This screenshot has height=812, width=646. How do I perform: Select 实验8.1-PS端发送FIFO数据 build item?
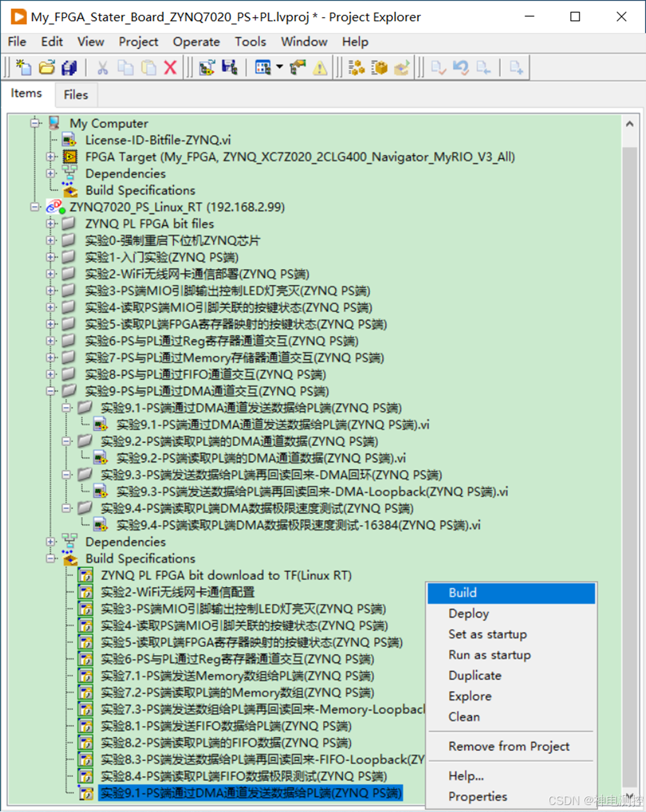pyautogui.click(x=226, y=726)
